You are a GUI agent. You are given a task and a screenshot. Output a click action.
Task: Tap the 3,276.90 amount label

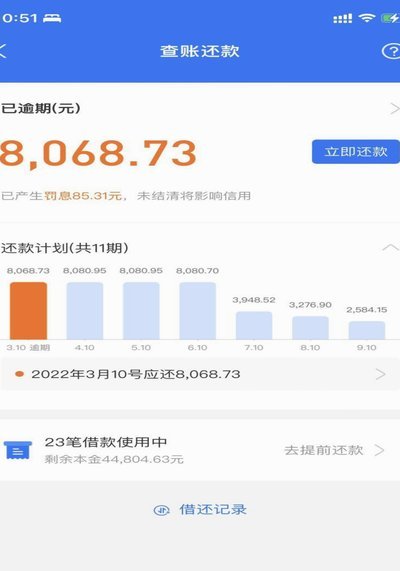[x=310, y=304]
